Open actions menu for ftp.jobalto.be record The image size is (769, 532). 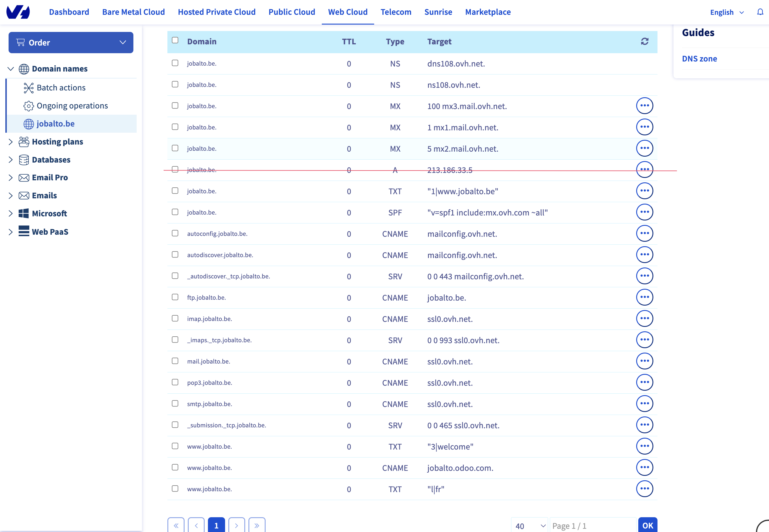pos(644,297)
